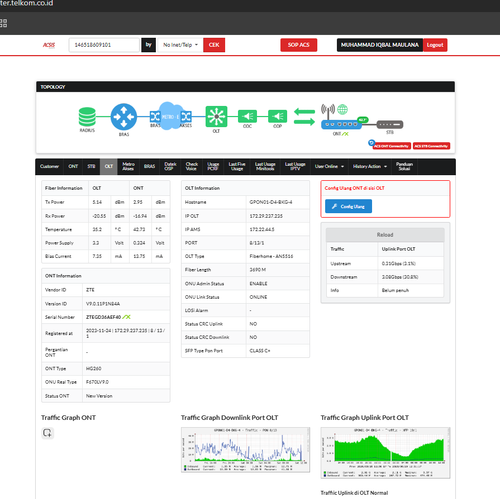Click the STB device icon in topology
The width and height of the screenshot is (500, 499).
tap(390, 124)
